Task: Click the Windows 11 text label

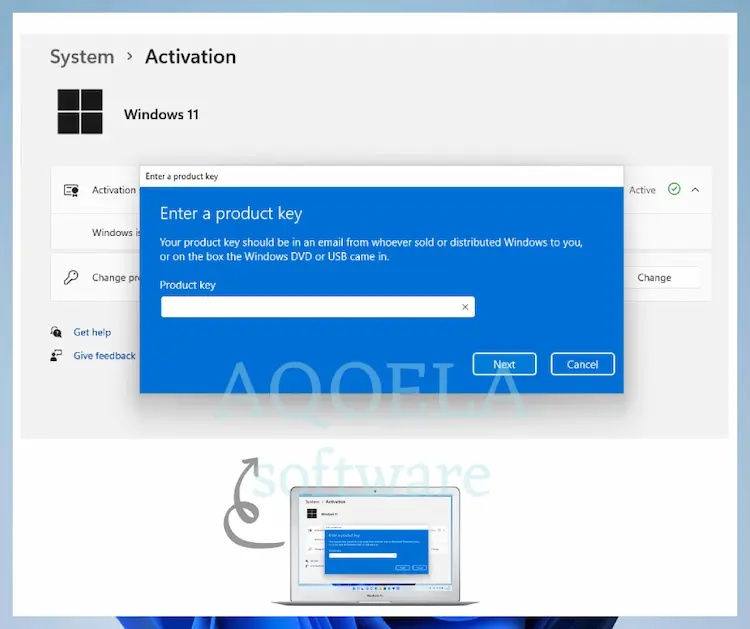Action: click(161, 114)
